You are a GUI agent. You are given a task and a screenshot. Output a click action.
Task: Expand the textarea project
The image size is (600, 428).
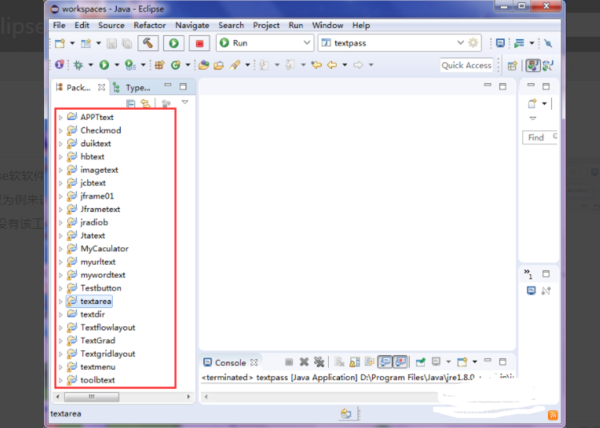click(60, 301)
